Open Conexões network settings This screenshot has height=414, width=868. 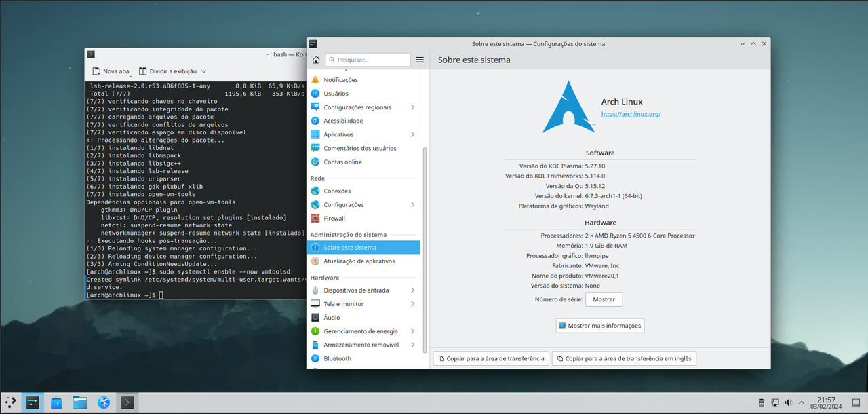click(x=364, y=191)
